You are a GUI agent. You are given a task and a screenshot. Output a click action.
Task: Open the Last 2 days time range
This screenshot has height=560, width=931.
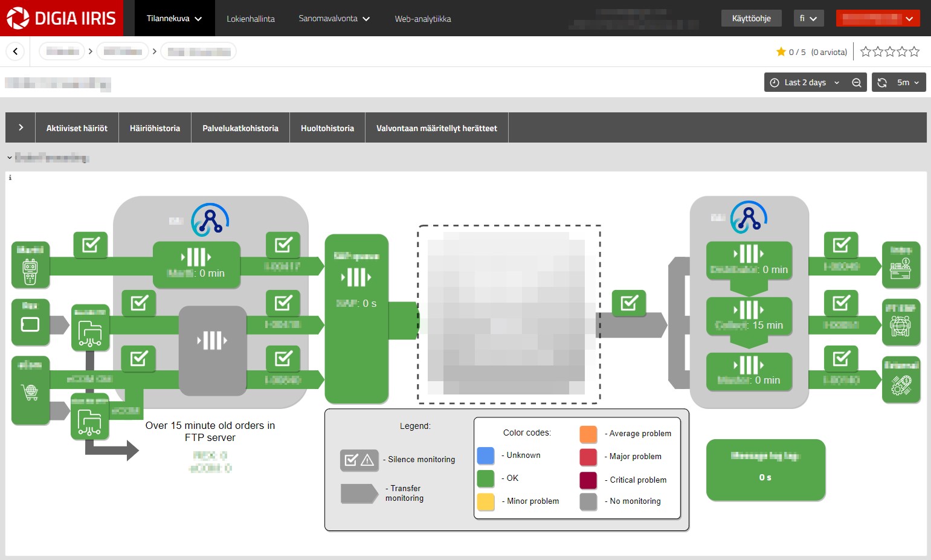806,82
